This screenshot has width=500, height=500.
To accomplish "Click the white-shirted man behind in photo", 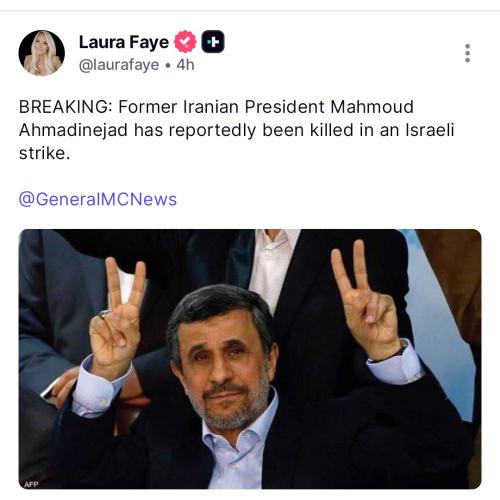I will (273, 263).
